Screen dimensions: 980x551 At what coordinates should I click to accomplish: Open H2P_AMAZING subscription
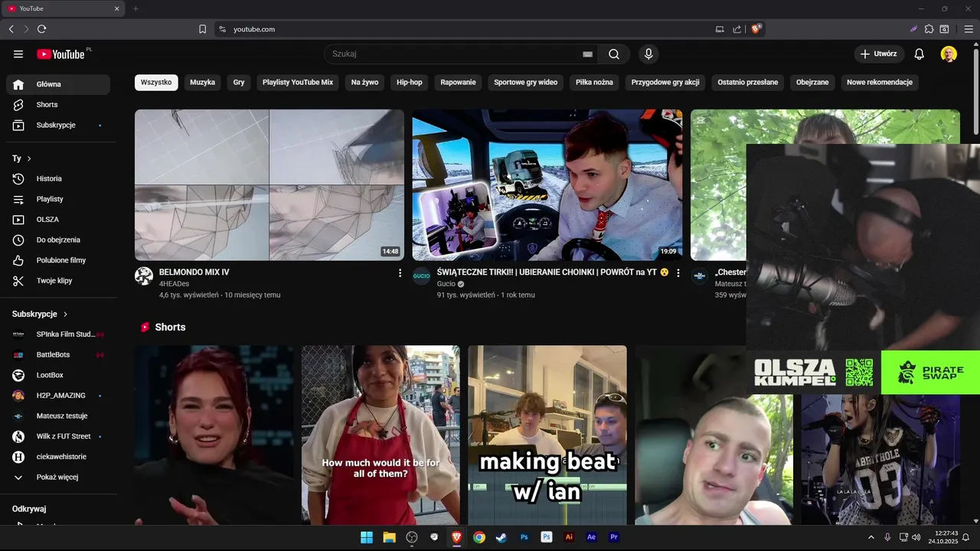[x=58, y=396]
